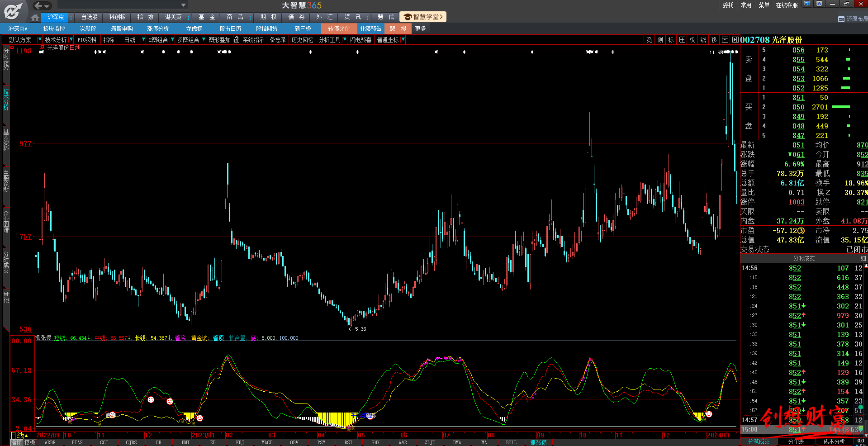Image resolution: width=868 pixels, height=446 pixels.
Task: Click the 在线客服 link
Action: (x=787, y=5)
